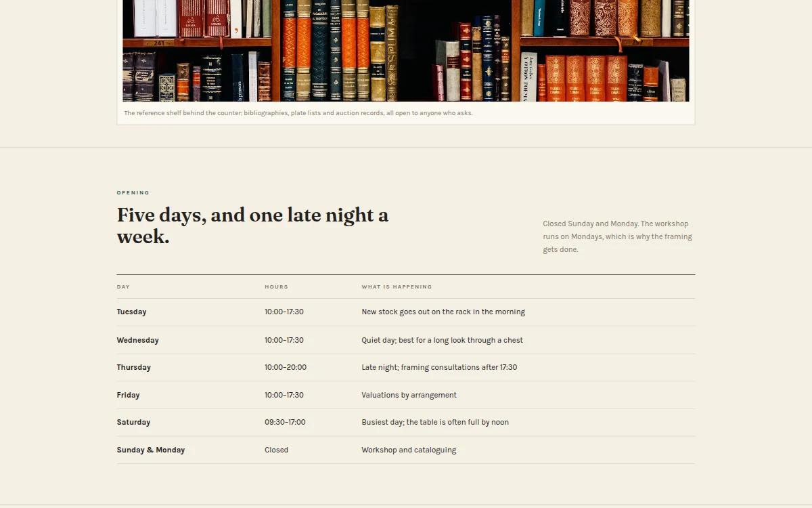The image size is (812, 508).
Task: Click the "DAY" column header
Action: 123,287
